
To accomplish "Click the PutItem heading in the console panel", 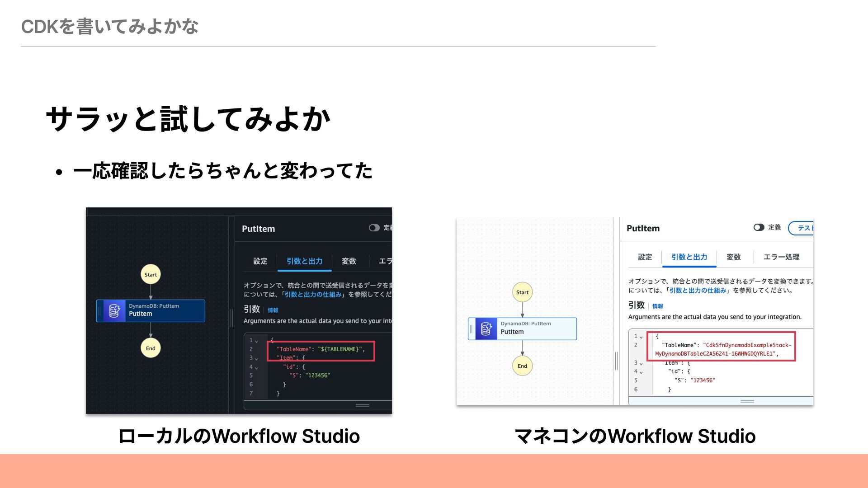I will [643, 228].
